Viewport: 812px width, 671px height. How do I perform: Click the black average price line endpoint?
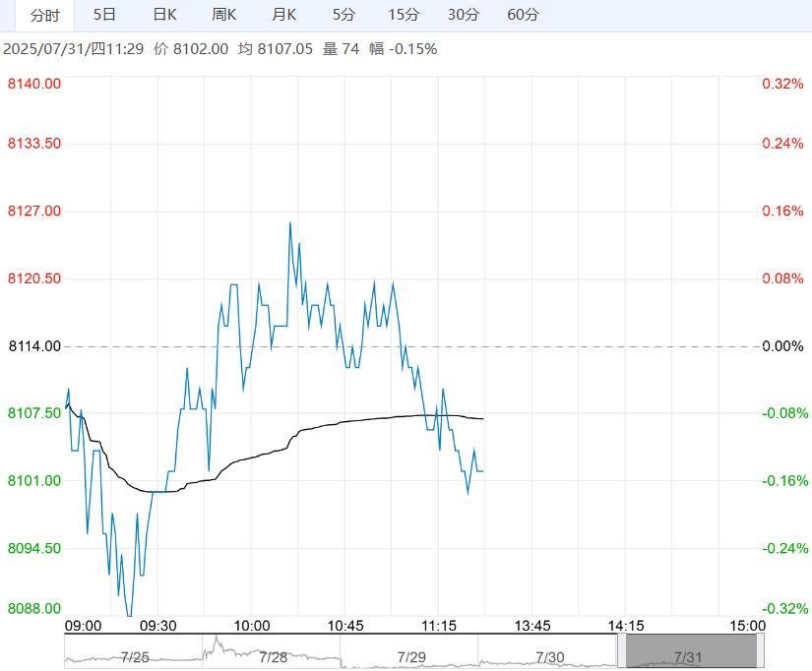pos(483,419)
